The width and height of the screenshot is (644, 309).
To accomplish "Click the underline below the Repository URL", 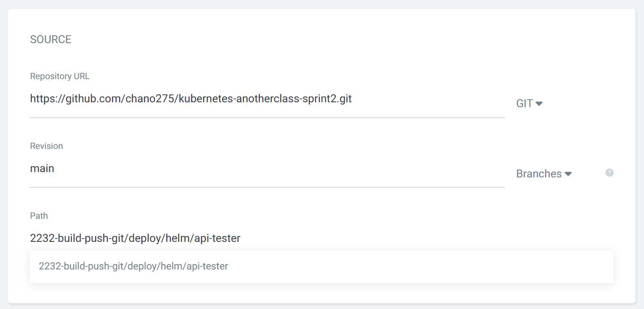I will (x=267, y=117).
